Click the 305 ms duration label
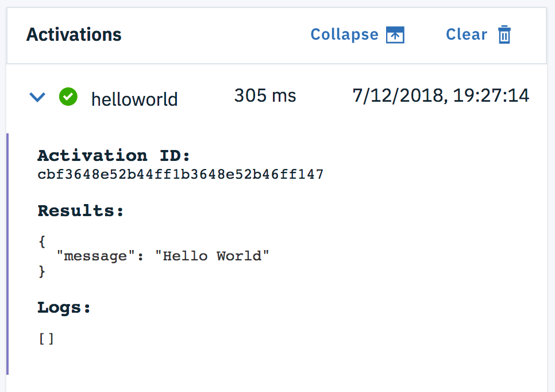Image resolution: width=555 pixels, height=392 pixels. pyautogui.click(x=265, y=95)
